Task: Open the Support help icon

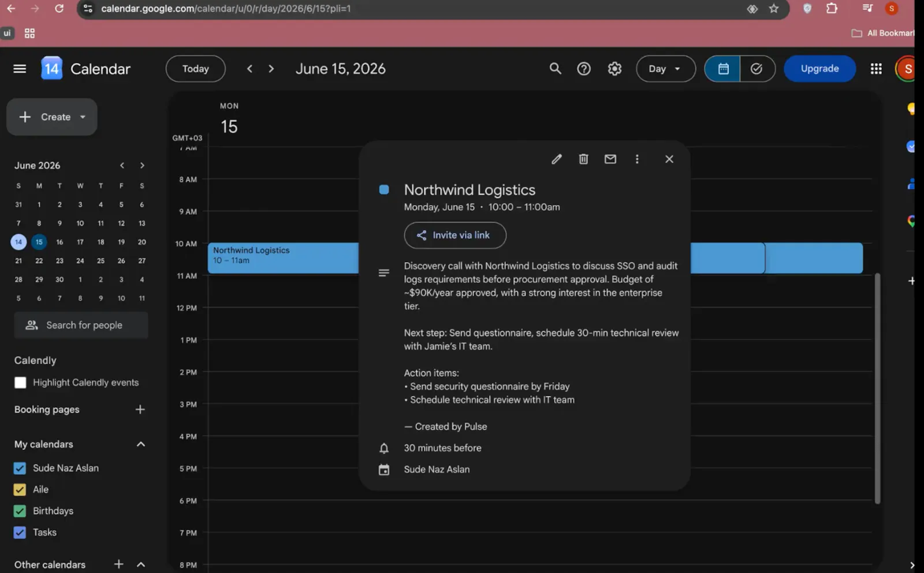Action: pyautogui.click(x=584, y=69)
